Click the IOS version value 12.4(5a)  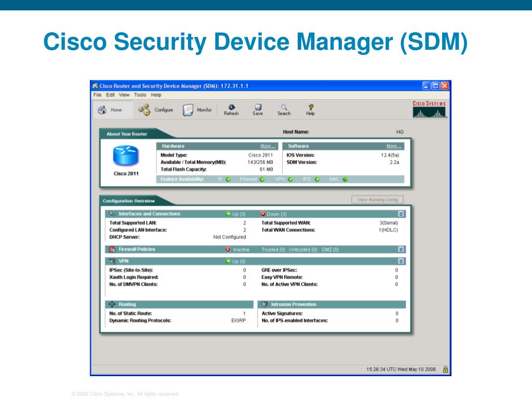coord(390,155)
